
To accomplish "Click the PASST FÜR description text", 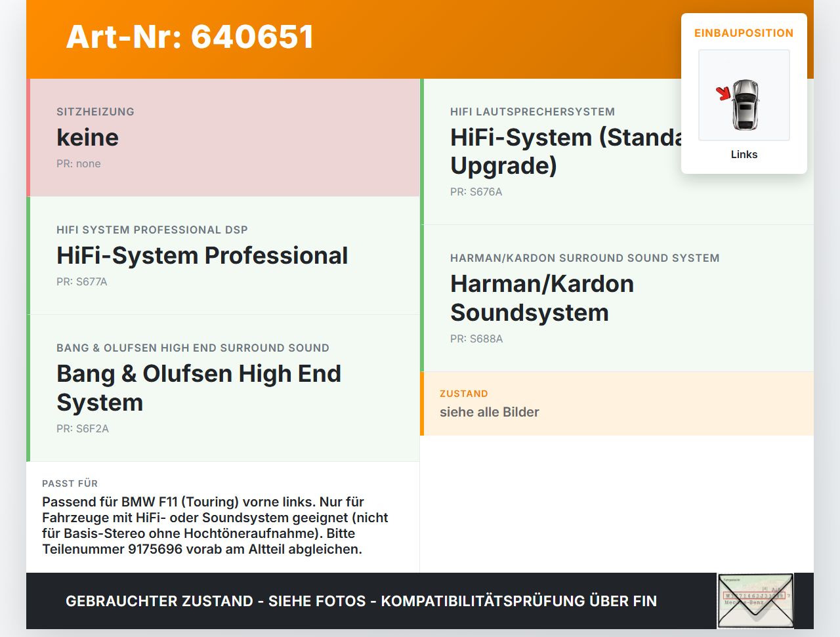I will [x=215, y=525].
